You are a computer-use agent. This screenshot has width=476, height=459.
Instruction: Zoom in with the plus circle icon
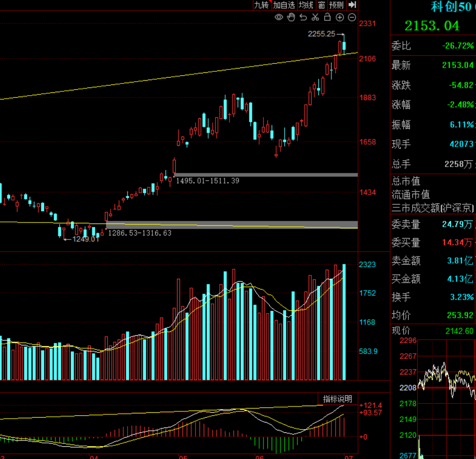(340, 17)
